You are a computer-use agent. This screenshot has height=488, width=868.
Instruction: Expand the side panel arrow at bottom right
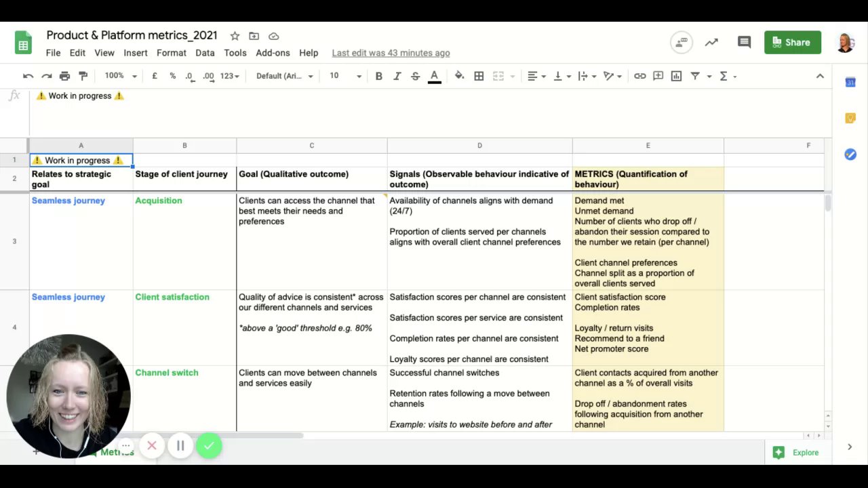pyautogui.click(x=850, y=447)
